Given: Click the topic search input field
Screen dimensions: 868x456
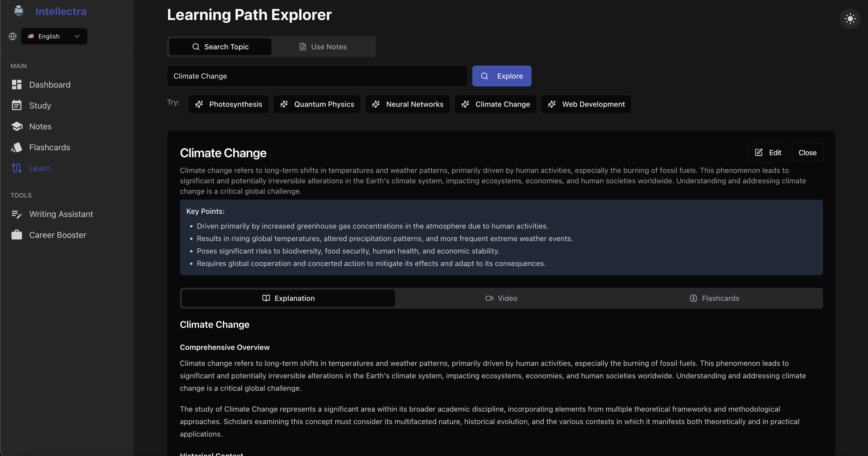Looking at the screenshot, I should click(x=317, y=76).
